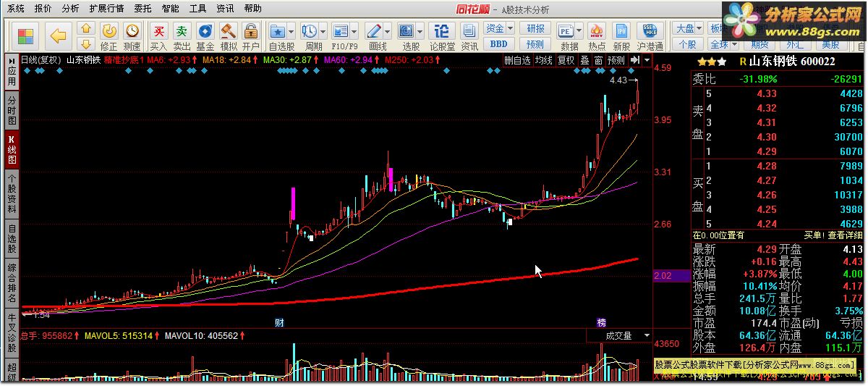868x386 pixels.
Task: Click the 预测 button under 研报
Action: (x=536, y=44)
